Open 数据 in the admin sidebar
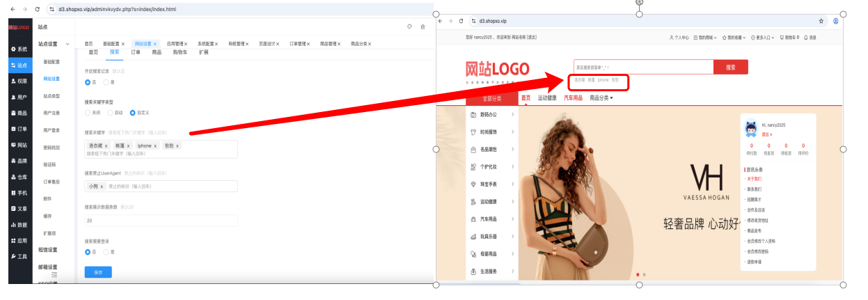 pyautogui.click(x=20, y=225)
